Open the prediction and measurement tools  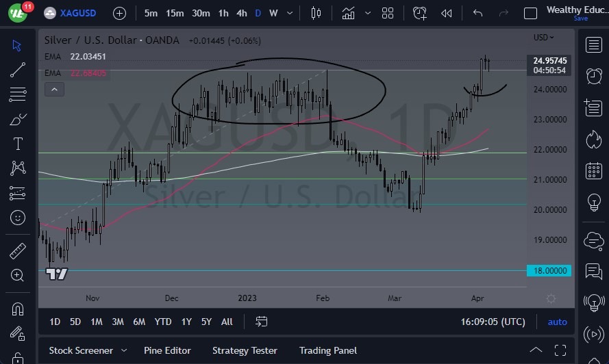pos(18,193)
